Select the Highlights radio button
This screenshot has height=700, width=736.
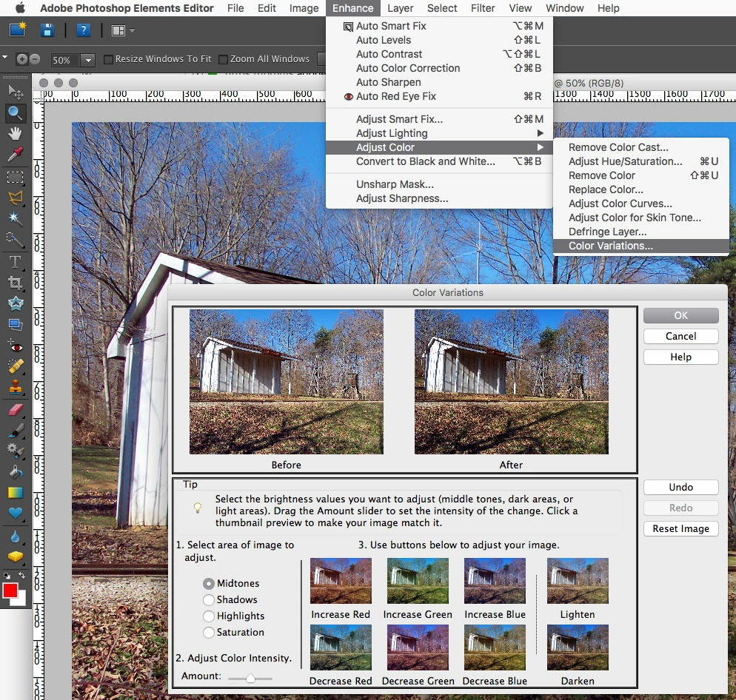click(208, 616)
